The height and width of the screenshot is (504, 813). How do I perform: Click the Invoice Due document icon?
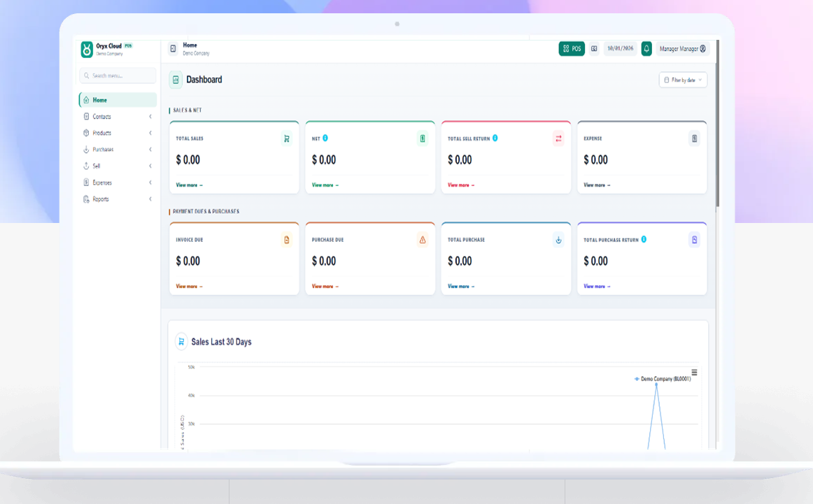click(287, 240)
